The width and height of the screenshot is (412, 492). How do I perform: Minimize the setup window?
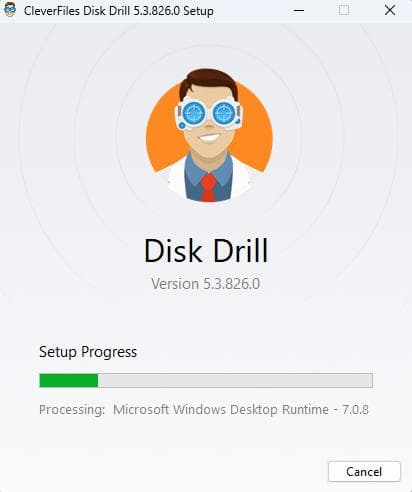[x=299, y=10]
